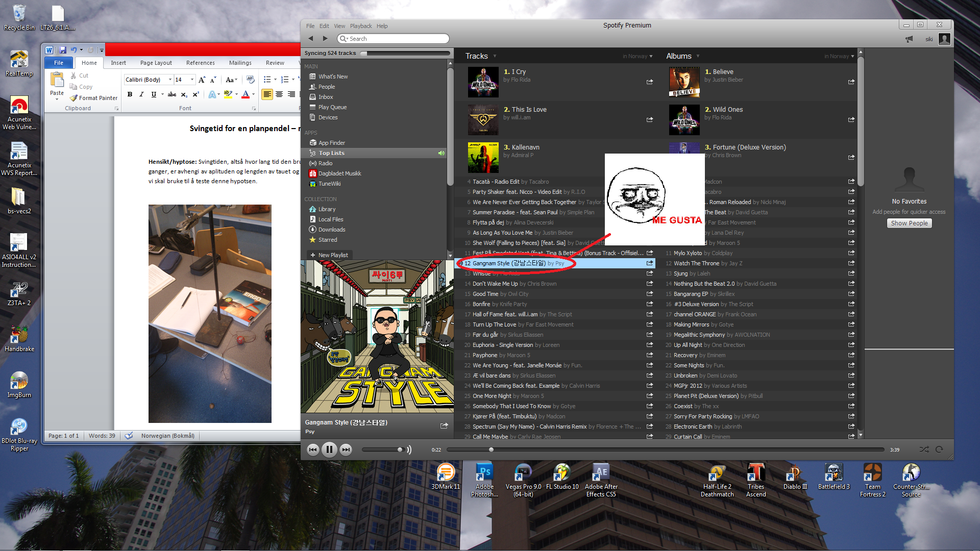Open Library in Spotify collection
The image size is (980, 551).
[327, 209]
